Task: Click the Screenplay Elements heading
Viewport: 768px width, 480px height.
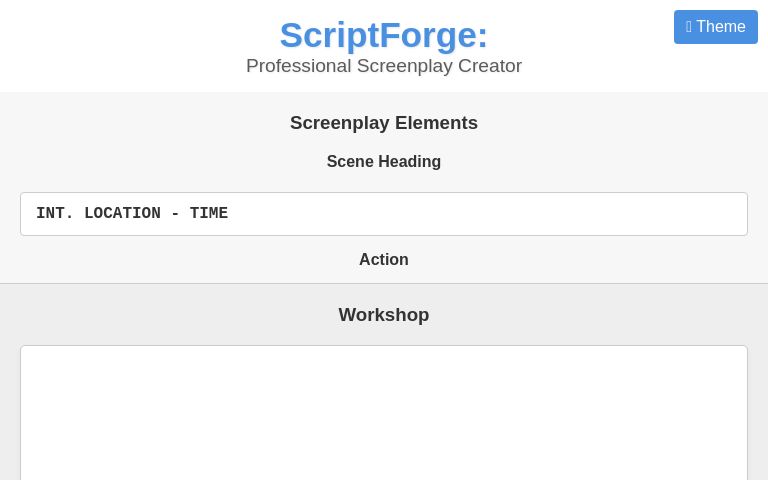Action: (384, 123)
